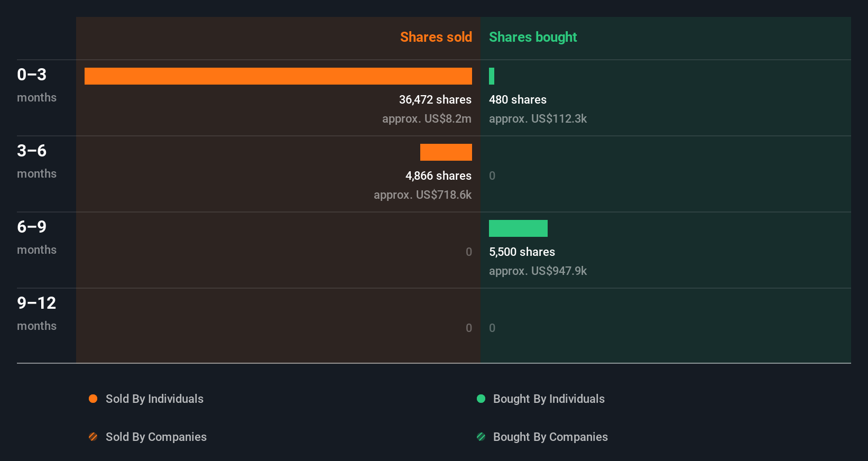Viewport: 868px width, 461px height.
Task: Click the orange 3–6 months shares sold bar
Action: pos(446,152)
